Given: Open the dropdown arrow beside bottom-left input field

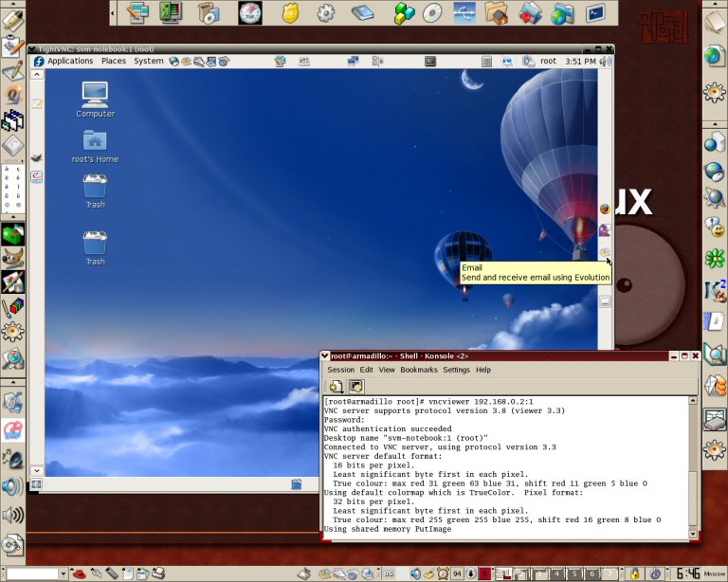Looking at the screenshot, I should [x=64, y=574].
